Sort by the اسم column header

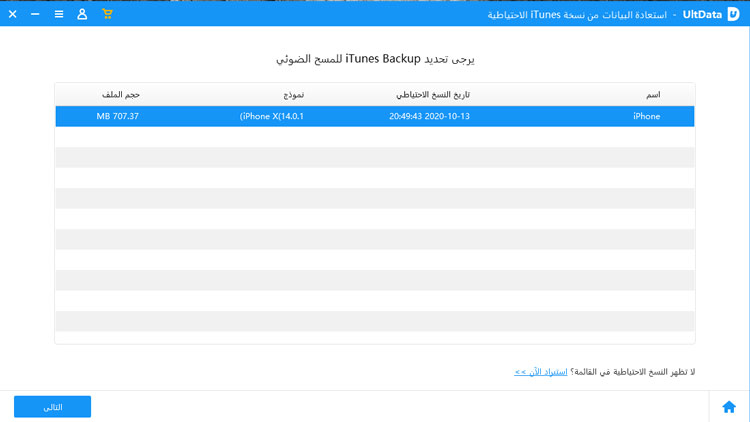(x=653, y=95)
